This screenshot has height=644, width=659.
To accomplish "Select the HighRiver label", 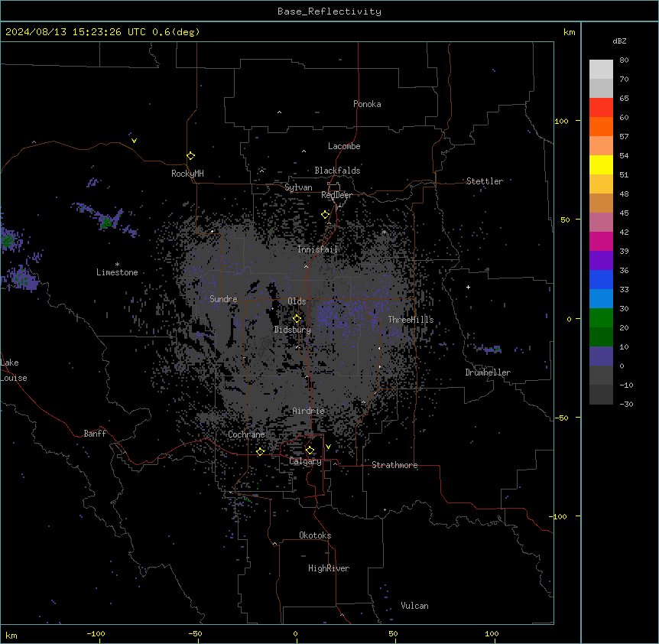I will click(x=329, y=568).
